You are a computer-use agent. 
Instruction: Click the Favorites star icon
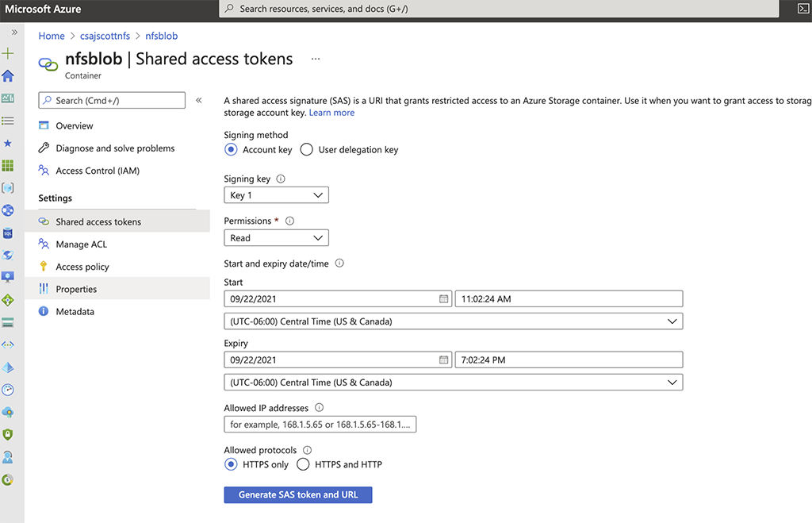8,143
